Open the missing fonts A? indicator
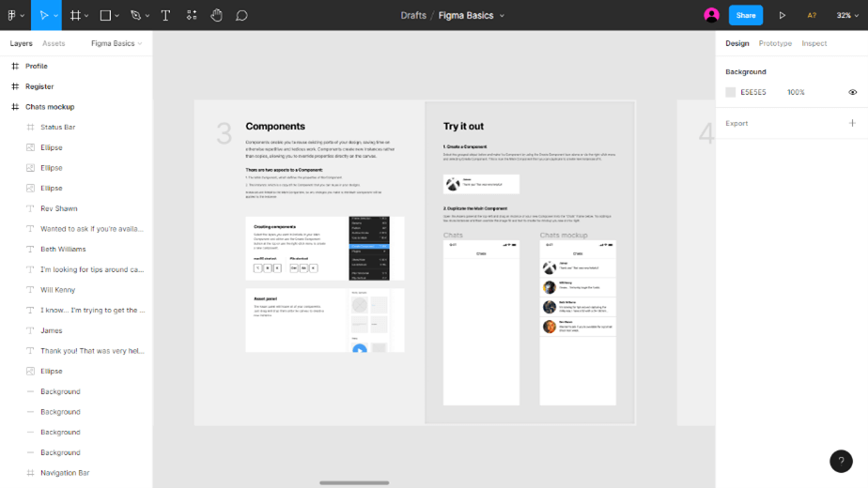Screen dimensions: 868x488 (812, 16)
